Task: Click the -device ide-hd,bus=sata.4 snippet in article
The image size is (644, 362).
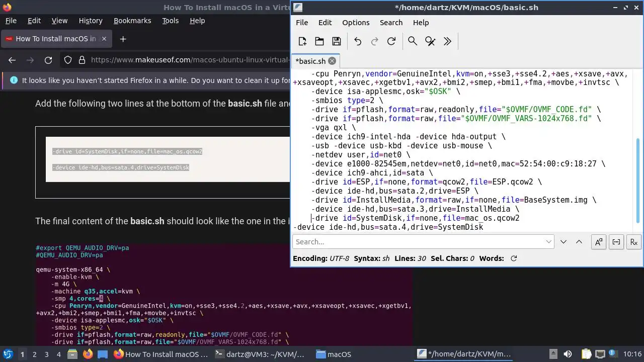Action: coord(121,167)
